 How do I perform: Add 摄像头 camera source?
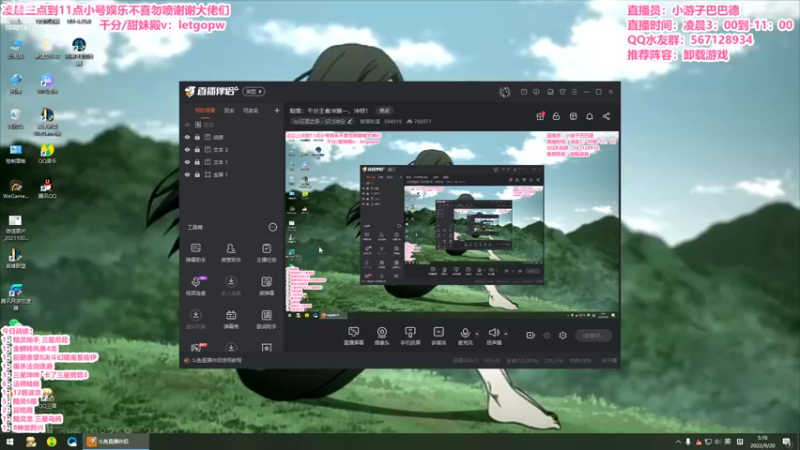tap(382, 336)
